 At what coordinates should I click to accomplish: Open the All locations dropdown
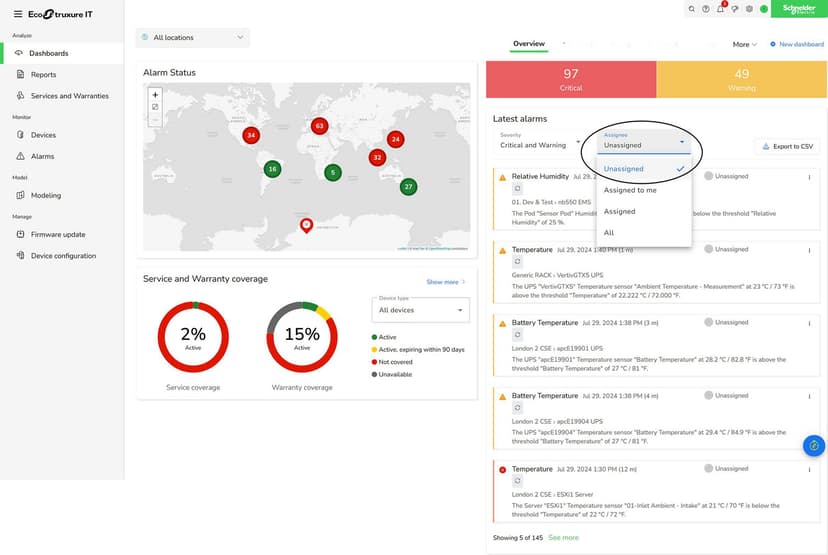[x=193, y=37]
